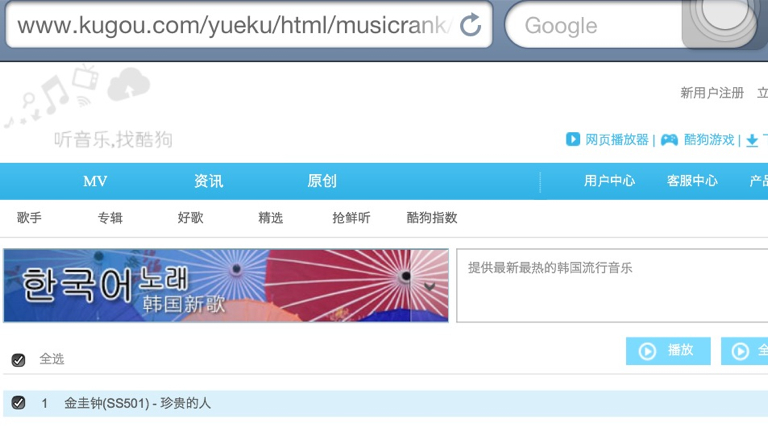Viewport: 768px width, 428px height.
Task: Open 酷狗指数 section
Action: (x=432, y=217)
